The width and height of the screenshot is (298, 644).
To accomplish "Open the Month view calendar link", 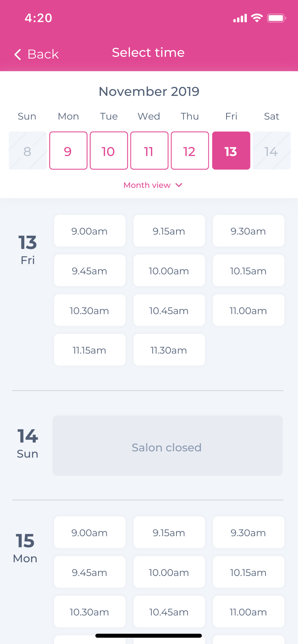I will [147, 185].
